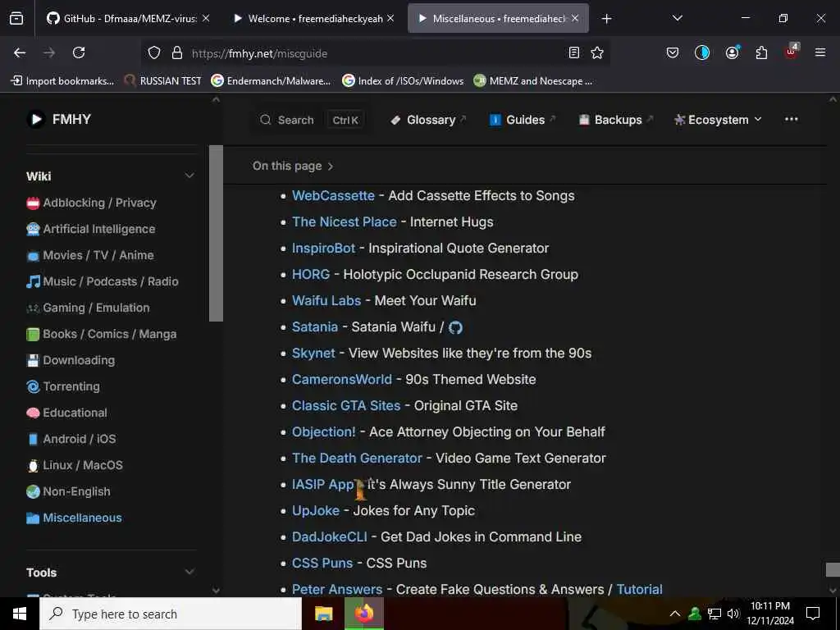
Task: Toggle reader view icon in address bar
Action: coord(573,52)
